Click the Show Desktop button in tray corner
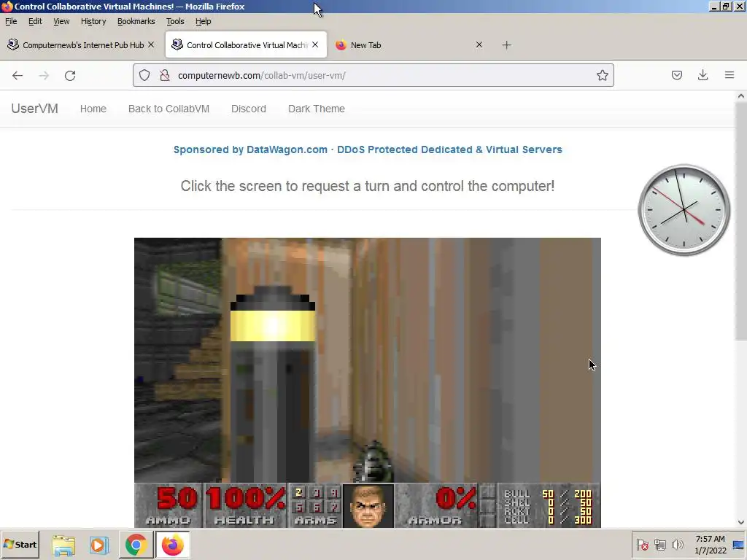The width and height of the screenshot is (747, 560). [739, 545]
